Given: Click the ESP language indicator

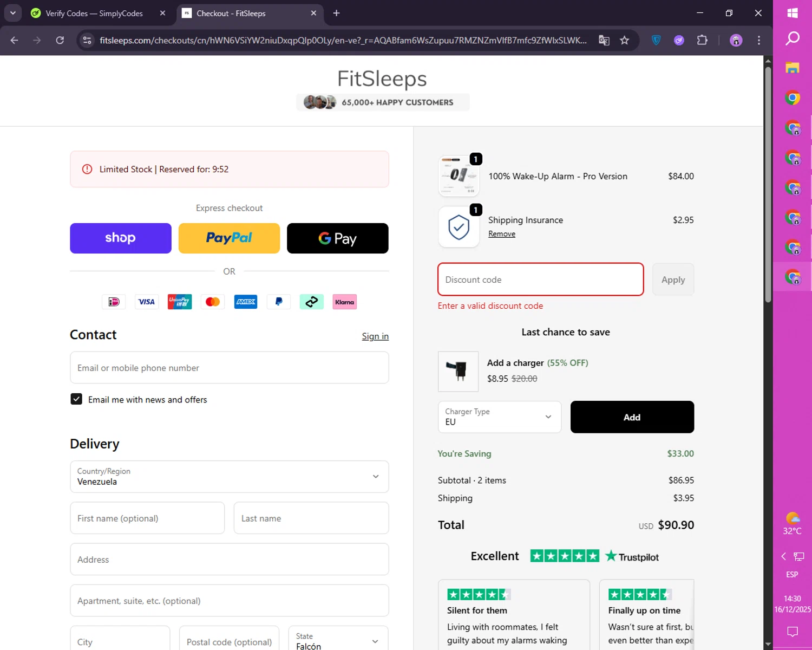Looking at the screenshot, I should point(792,574).
